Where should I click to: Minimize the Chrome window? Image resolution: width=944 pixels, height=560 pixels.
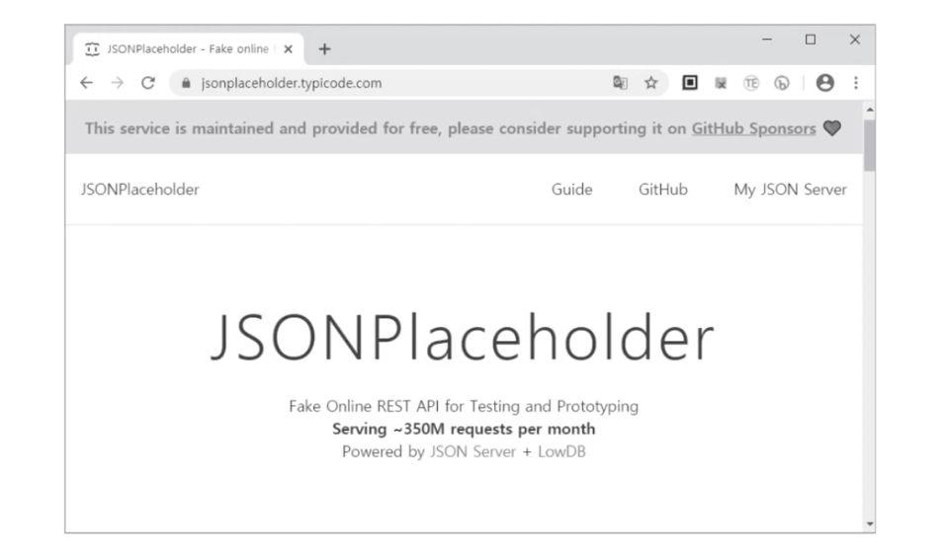tap(766, 40)
